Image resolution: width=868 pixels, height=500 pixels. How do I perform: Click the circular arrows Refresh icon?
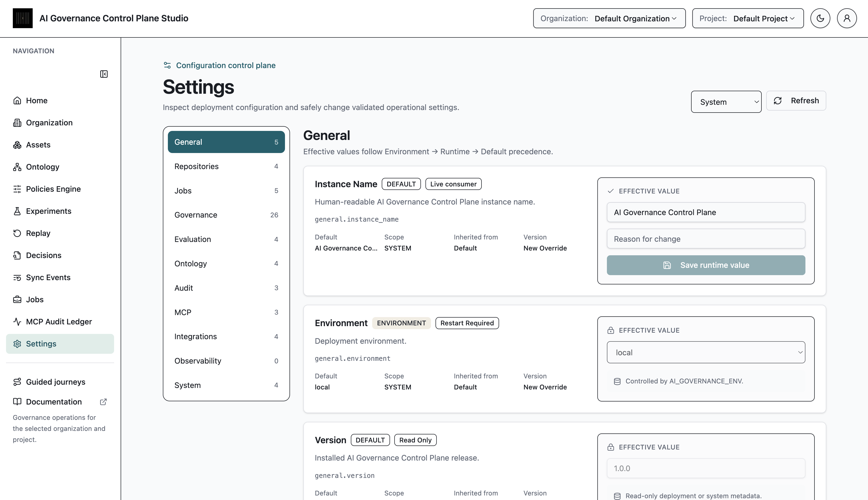(778, 101)
